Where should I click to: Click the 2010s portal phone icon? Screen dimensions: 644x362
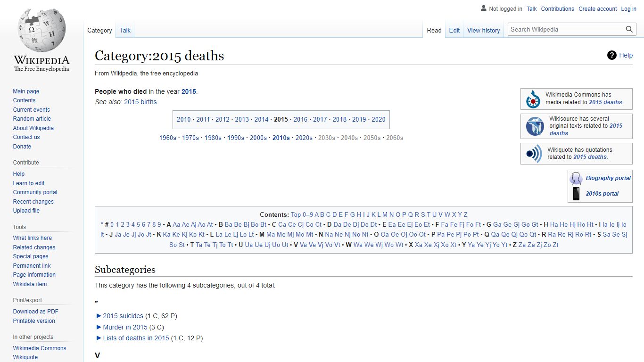tap(576, 194)
